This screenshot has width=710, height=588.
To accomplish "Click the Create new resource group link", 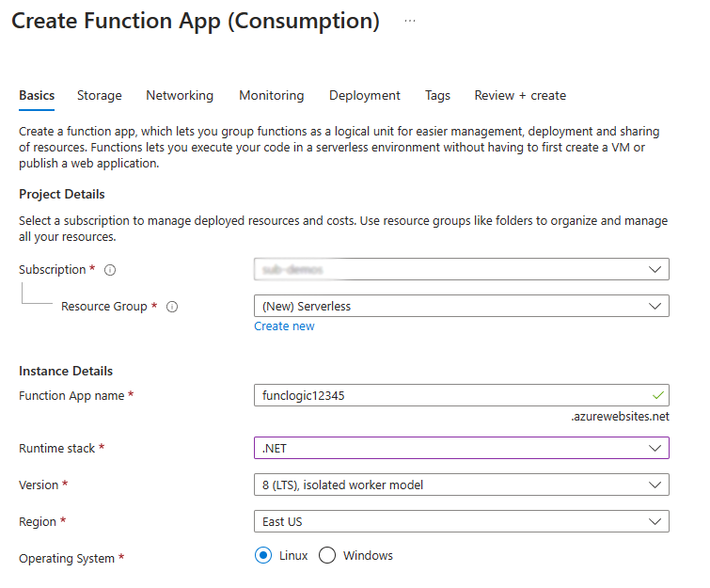I will point(284,326).
